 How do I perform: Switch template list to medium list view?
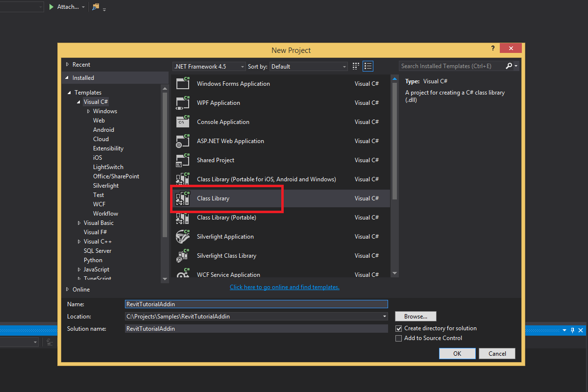click(x=368, y=66)
